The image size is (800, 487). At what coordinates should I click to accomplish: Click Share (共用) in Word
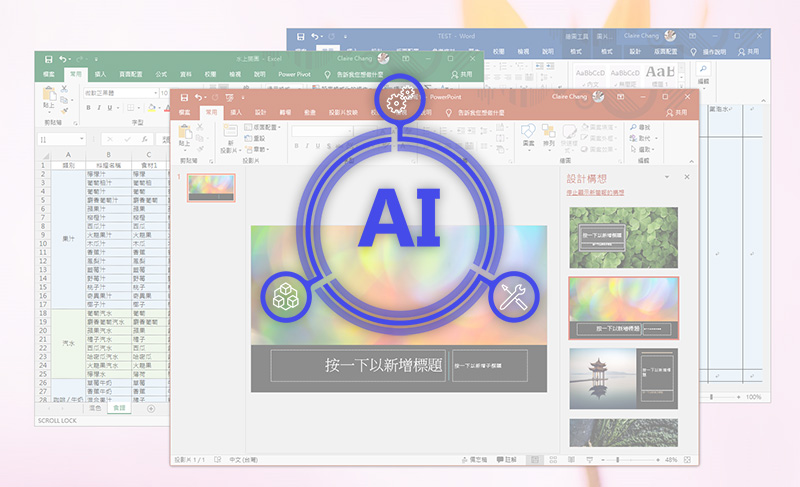click(x=748, y=52)
